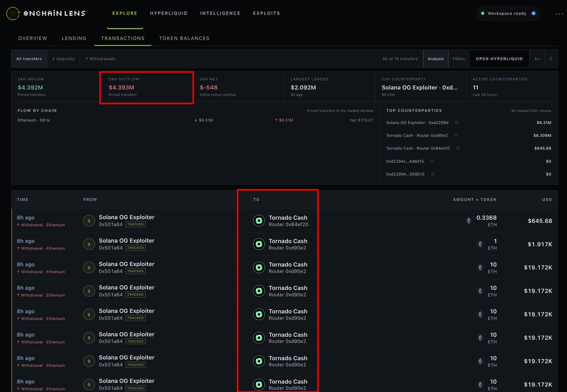Sort by the From column header
The image size is (567, 392).
tap(90, 200)
